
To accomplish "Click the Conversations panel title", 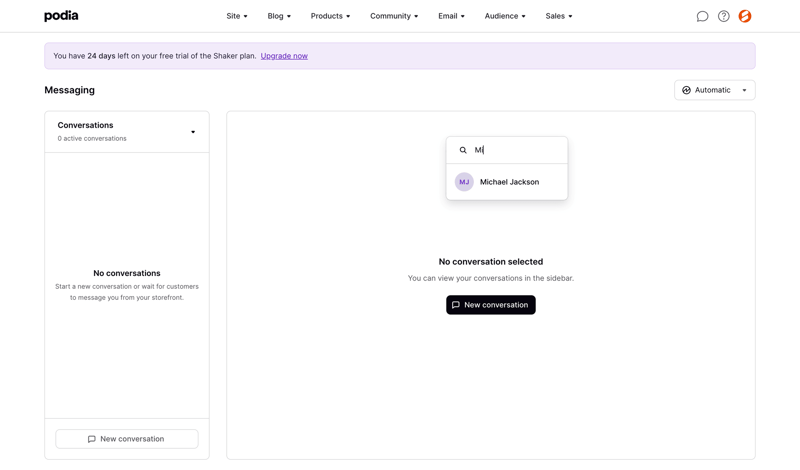I will click(x=85, y=125).
